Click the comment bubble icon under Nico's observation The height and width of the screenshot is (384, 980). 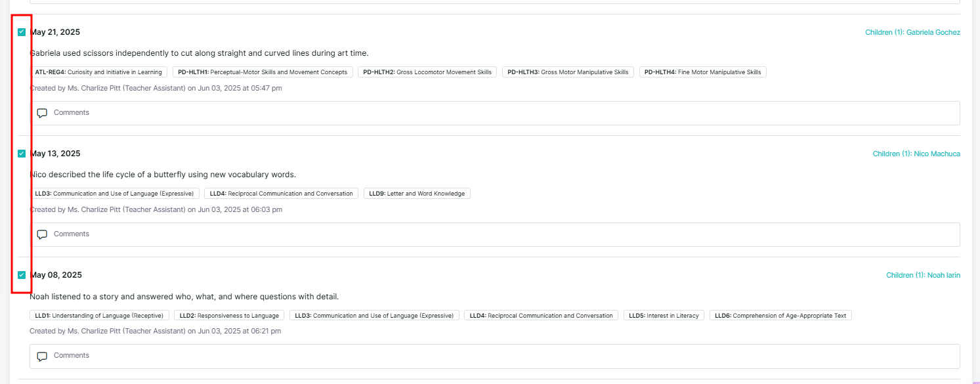[42, 234]
